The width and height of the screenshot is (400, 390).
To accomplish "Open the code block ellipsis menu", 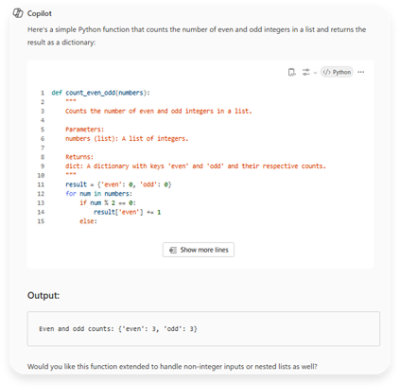I will [361, 72].
